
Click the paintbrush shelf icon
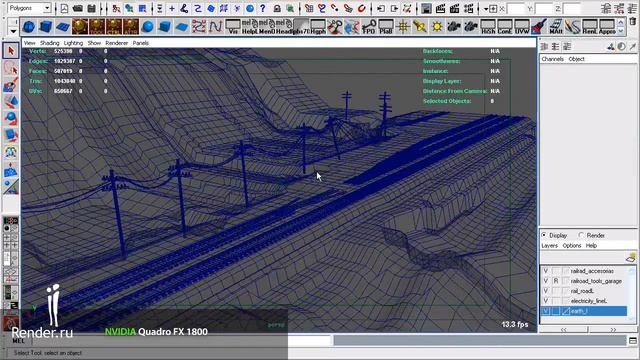538,27
